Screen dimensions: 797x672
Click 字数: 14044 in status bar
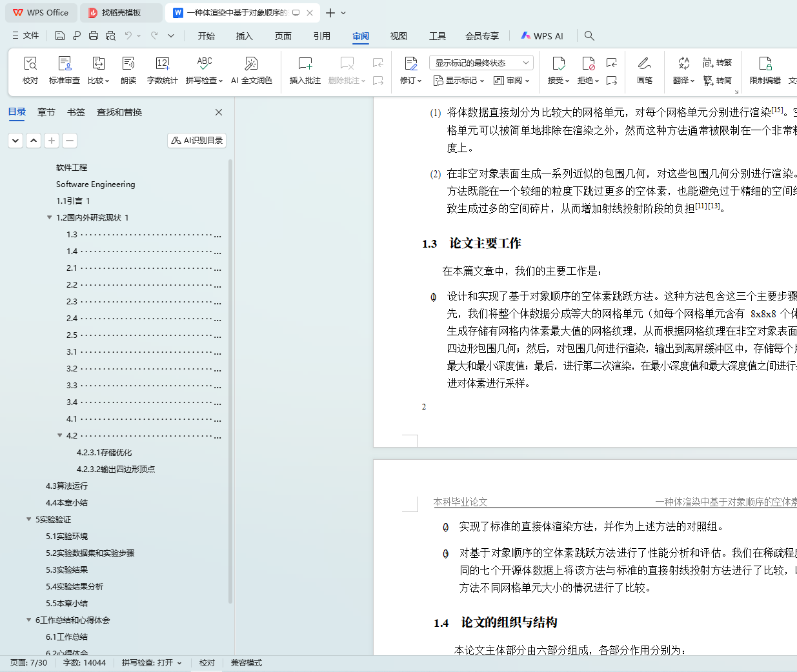coord(85,663)
